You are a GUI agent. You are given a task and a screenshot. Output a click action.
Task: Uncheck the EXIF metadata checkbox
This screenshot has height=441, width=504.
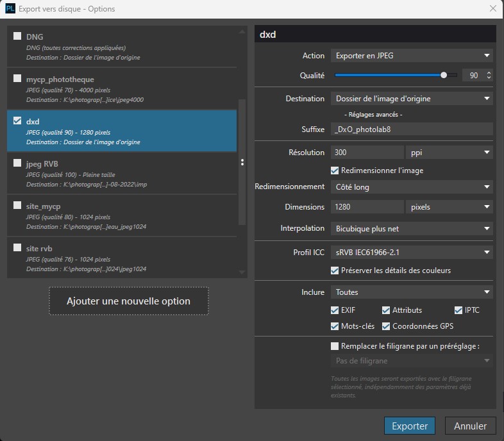pyautogui.click(x=335, y=310)
